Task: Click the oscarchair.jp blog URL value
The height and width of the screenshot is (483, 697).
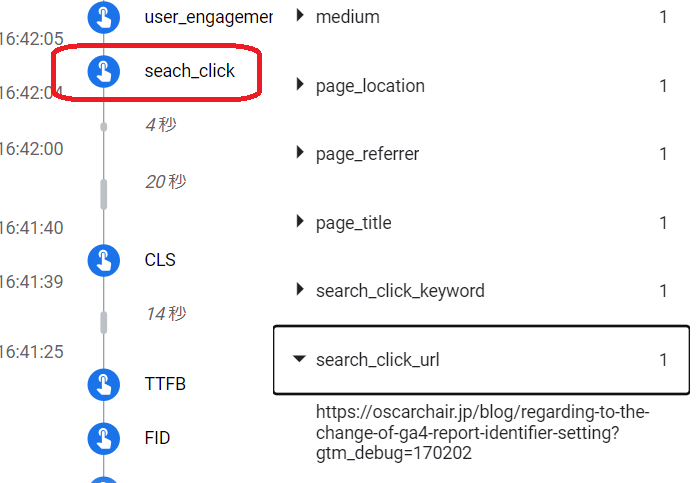Action: (x=482, y=432)
